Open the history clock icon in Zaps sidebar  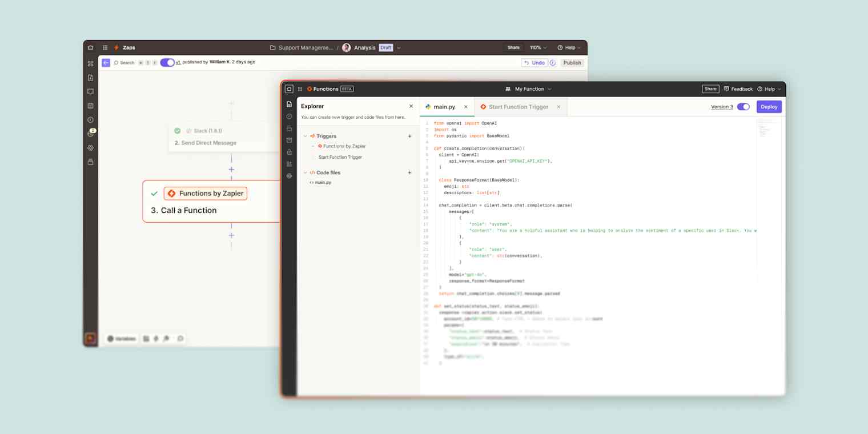(90, 120)
